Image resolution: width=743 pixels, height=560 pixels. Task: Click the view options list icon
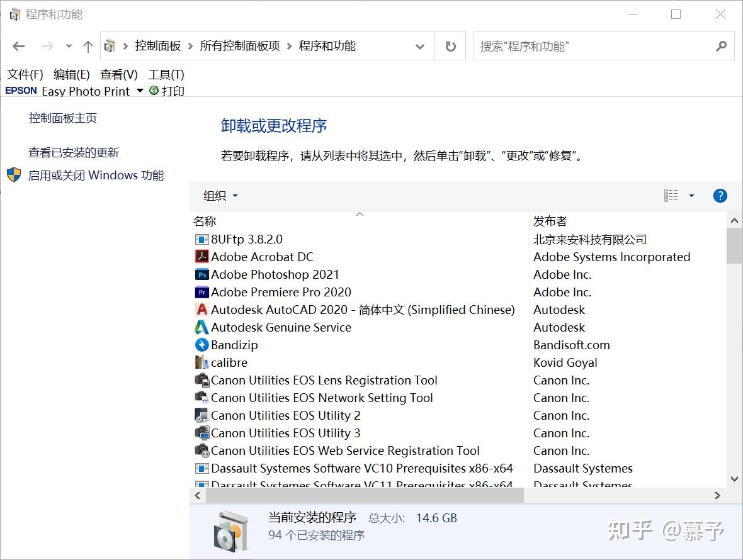coord(671,196)
